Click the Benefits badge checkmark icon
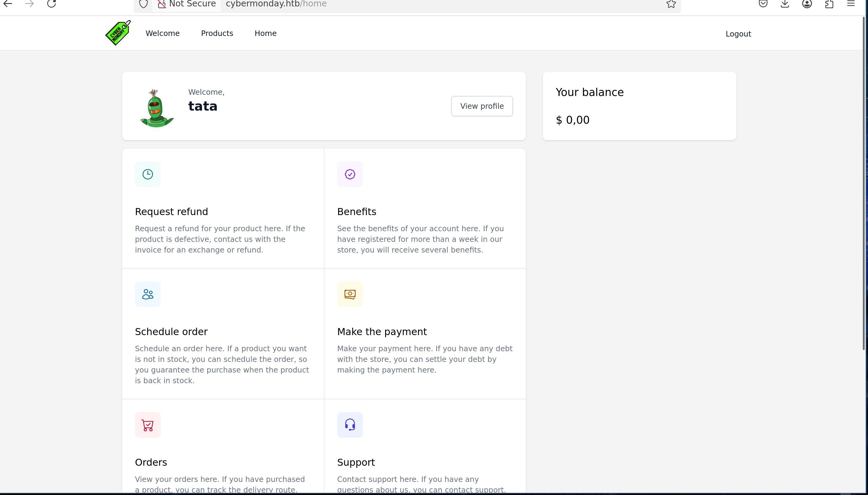868x495 pixels. [350, 174]
